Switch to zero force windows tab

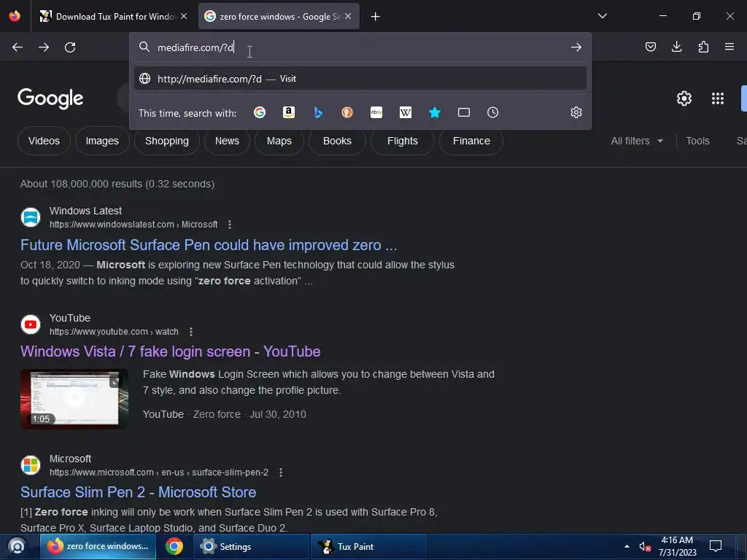click(x=279, y=16)
